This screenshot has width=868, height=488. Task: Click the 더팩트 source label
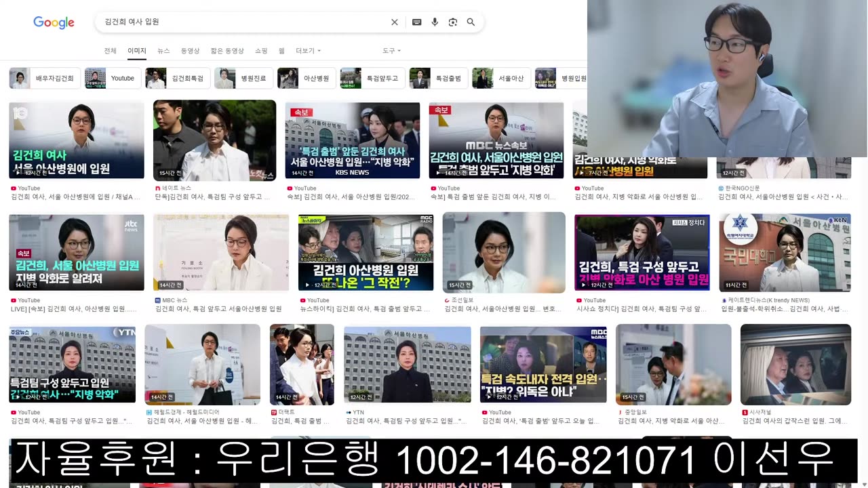tap(287, 412)
